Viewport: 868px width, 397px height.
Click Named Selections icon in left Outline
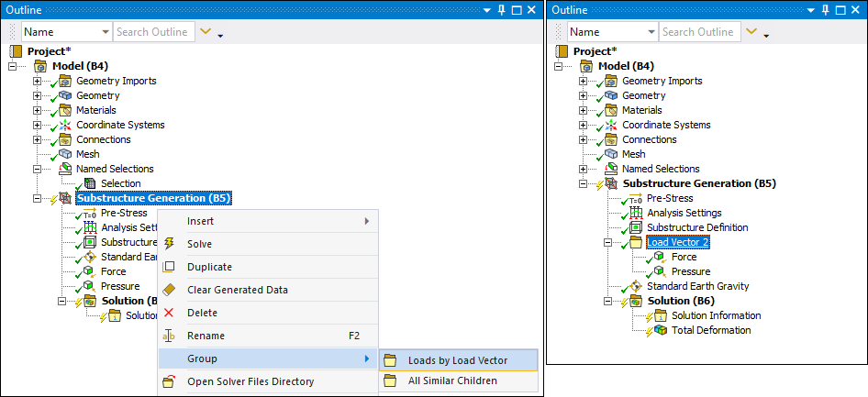pos(66,169)
